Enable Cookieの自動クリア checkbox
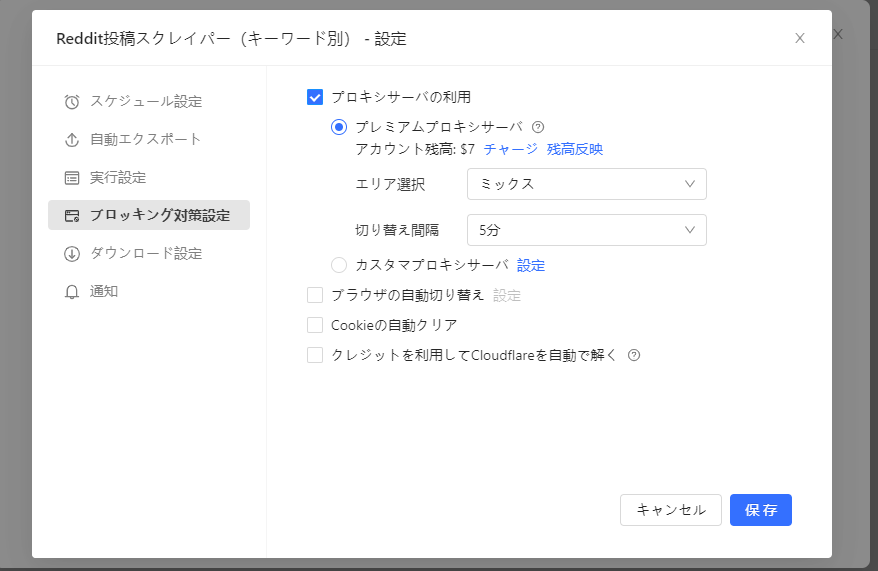This screenshot has width=878, height=571. [x=315, y=325]
